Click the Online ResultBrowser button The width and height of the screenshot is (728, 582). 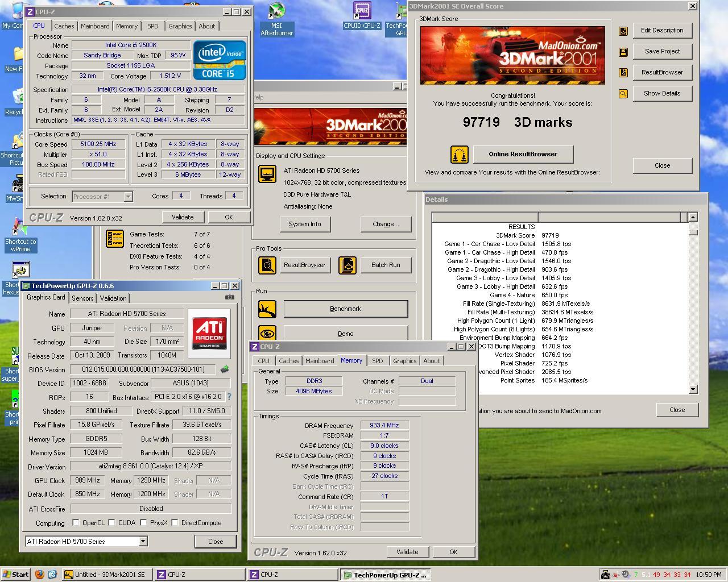coord(523,154)
